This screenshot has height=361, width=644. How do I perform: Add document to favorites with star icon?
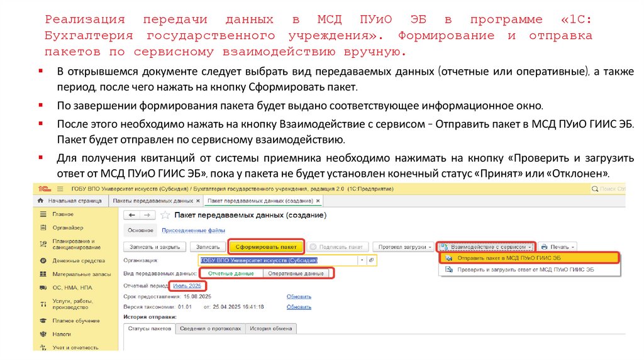coord(165,215)
